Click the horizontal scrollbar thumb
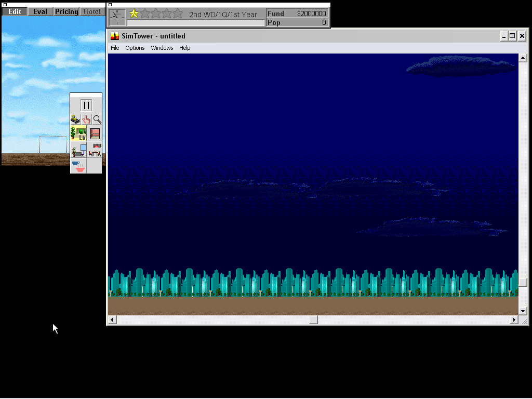 (313, 320)
